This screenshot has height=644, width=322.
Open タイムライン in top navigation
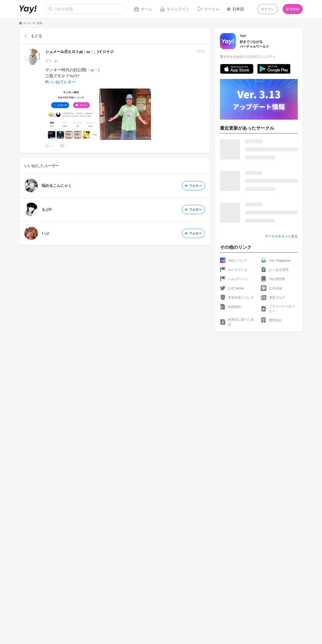coord(175,9)
